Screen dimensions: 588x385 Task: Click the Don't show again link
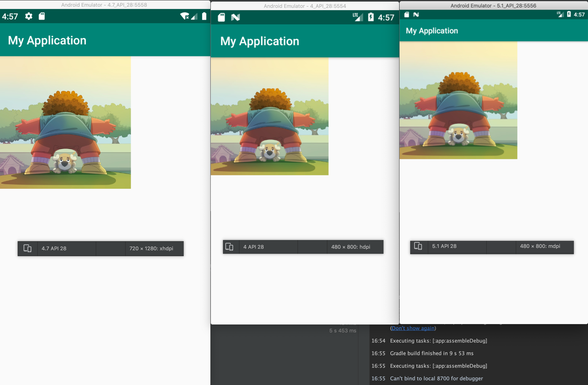(x=413, y=328)
